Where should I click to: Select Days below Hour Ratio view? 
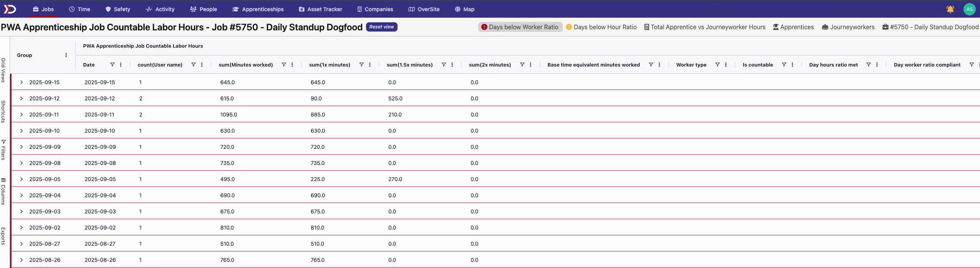(601, 27)
